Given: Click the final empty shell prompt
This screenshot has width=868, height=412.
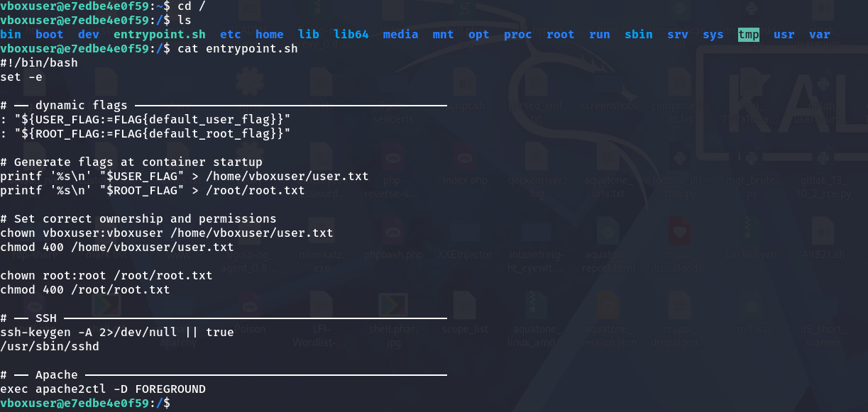Looking at the screenshot, I should 85,403.
